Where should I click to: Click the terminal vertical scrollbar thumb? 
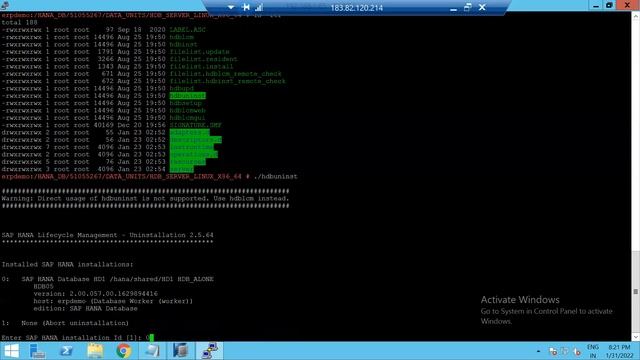click(636, 291)
